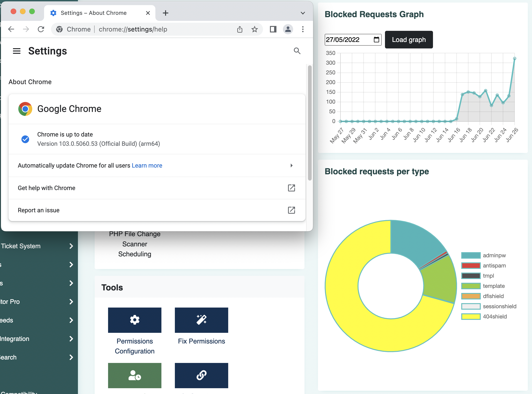Reload the Chrome settings page
This screenshot has width=532, height=394.
(x=41, y=29)
